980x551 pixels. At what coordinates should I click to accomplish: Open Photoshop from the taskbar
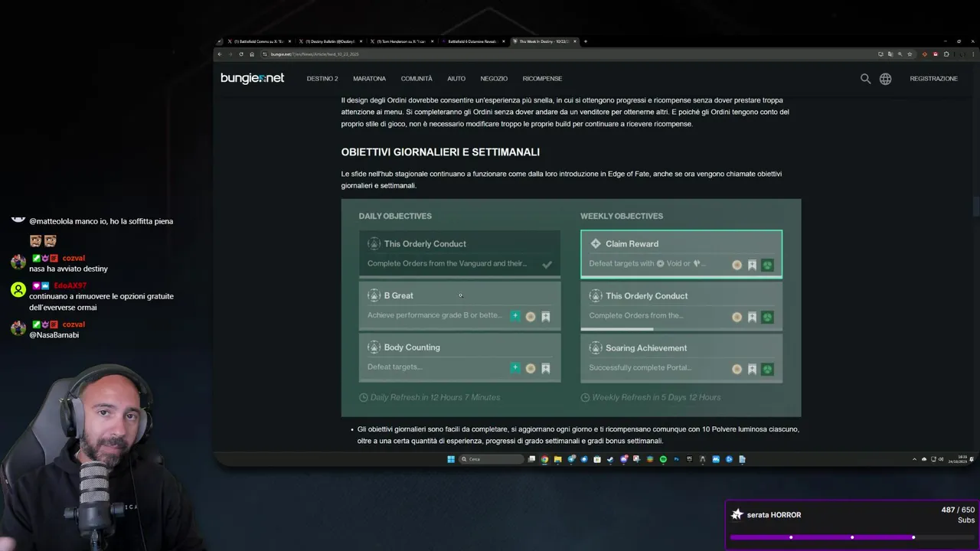point(676,459)
